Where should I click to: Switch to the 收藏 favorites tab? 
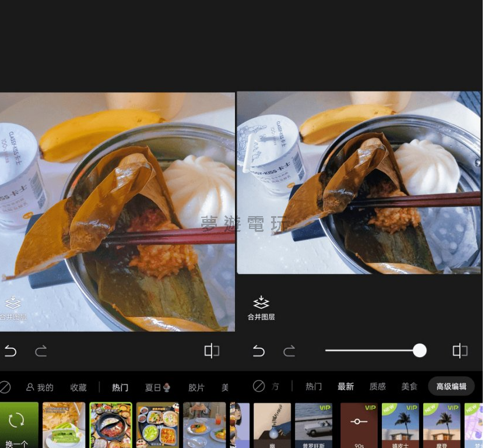pyautogui.click(x=78, y=387)
